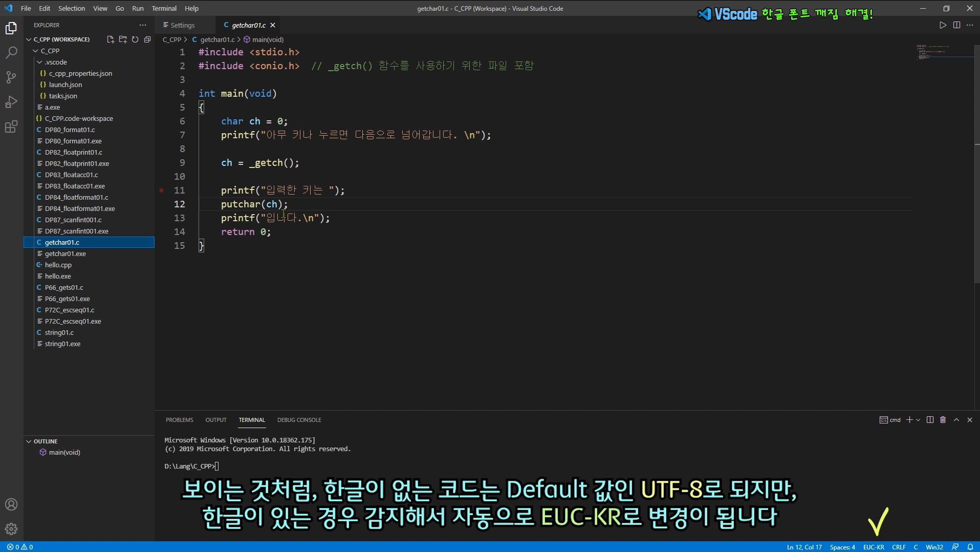Open the Help menu

click(x=192, y=8)
